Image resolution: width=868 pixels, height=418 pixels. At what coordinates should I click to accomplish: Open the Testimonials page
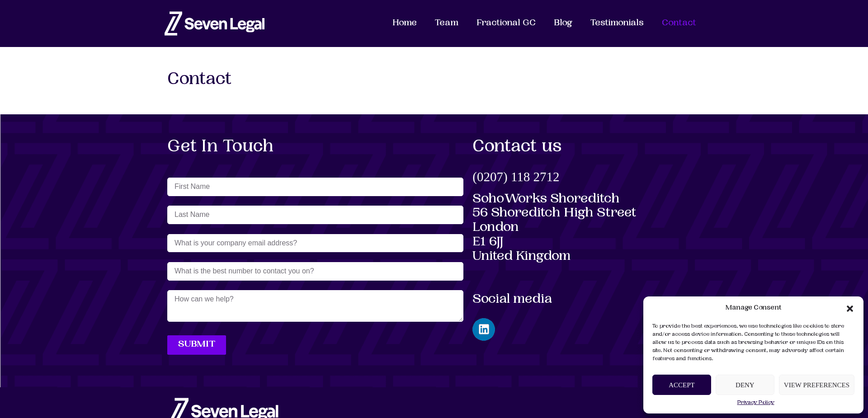coord(617,23)
